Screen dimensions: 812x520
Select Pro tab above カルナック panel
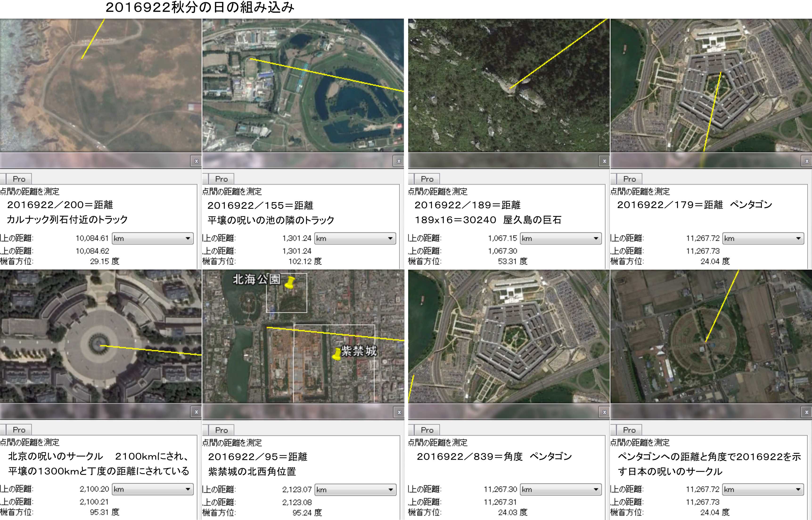(x=19, y=179)
